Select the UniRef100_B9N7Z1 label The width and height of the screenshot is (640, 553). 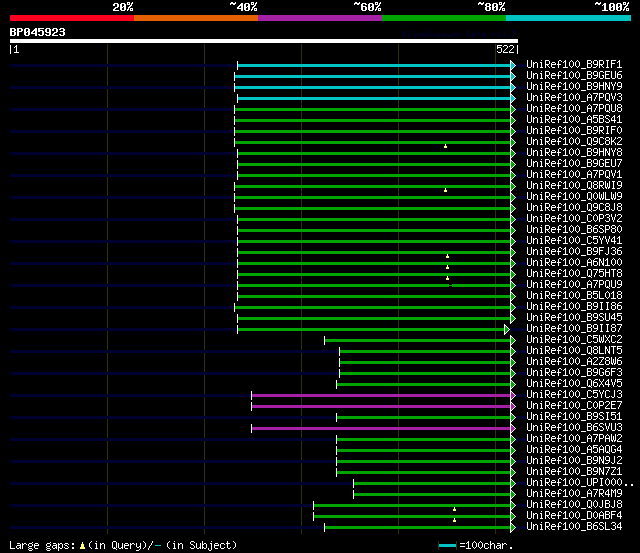coord(574,472)
